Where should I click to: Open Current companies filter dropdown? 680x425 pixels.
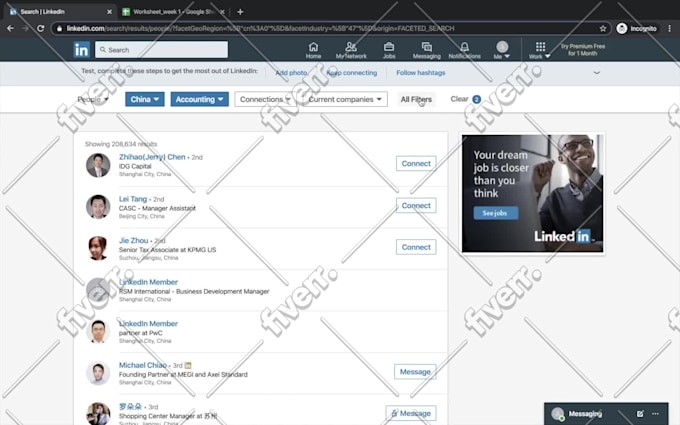pos(345,99)
